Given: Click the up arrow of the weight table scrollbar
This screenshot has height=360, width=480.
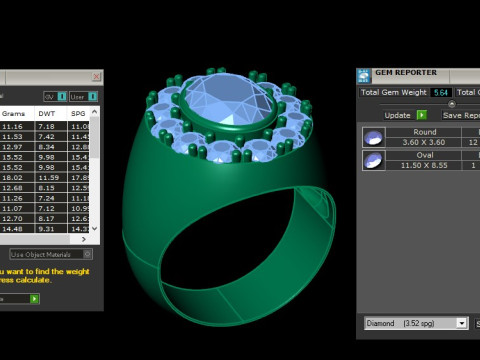Looking at the screenshot, I should 95,112.
